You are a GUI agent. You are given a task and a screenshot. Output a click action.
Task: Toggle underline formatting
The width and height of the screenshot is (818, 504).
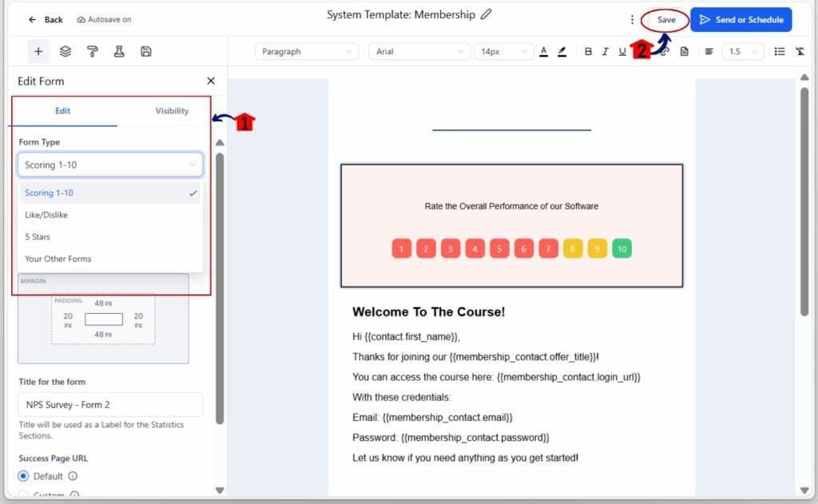[x=621, y=51]
